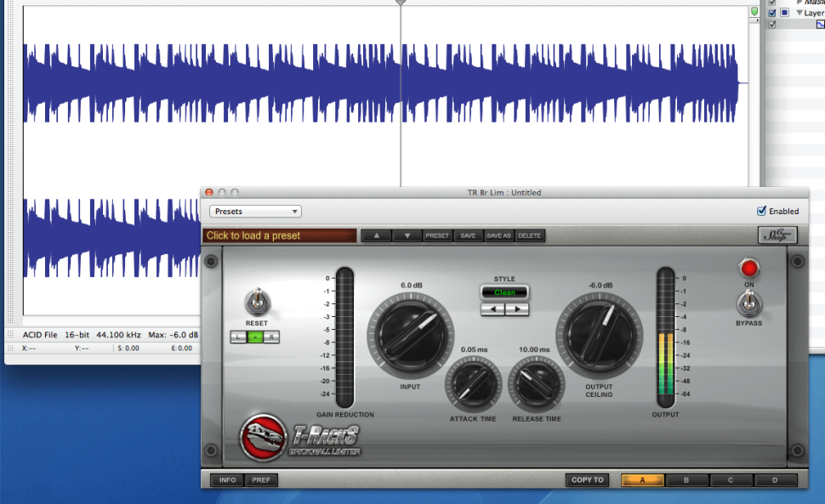This screenshot has height=504, width=825.
Task: Click the 'Click to load a preset' display
Action: coord(279,235)
